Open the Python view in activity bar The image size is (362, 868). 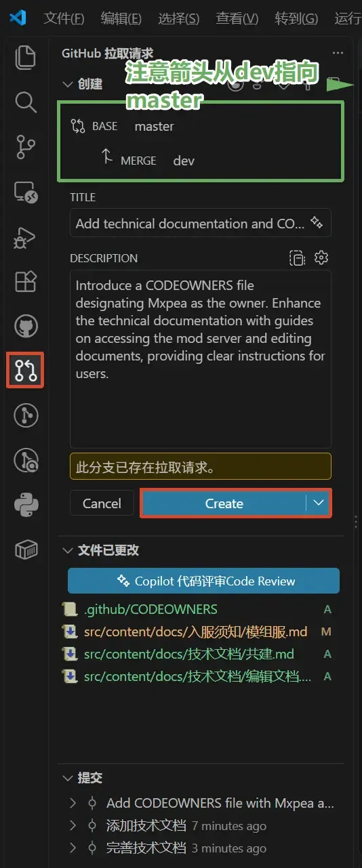point(26,505)
